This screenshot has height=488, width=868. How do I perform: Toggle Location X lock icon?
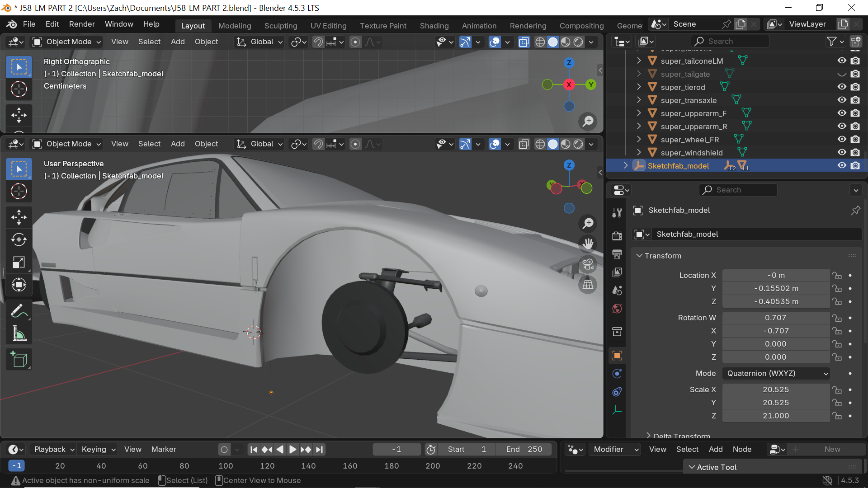(837, 275)
